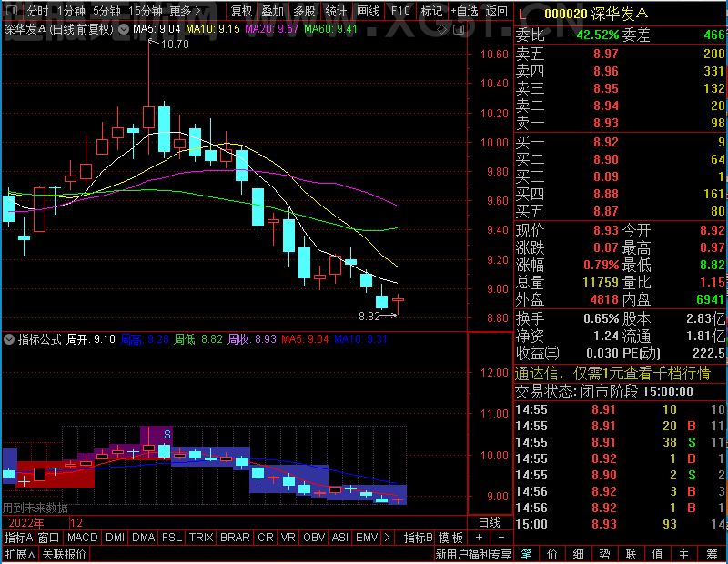This screenshot has width=728, height=564.
Task: Select the BRAR indicator
Action: click(x=235, y=538)
